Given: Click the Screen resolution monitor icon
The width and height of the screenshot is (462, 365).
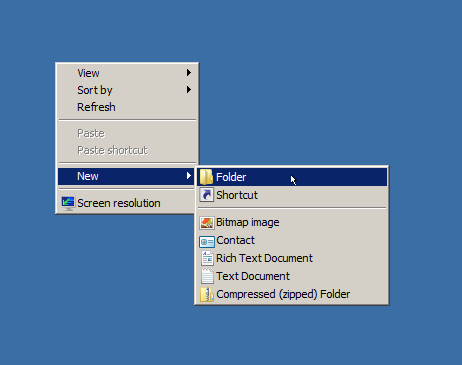Looking at the screenshot, I should coord(68,203).
